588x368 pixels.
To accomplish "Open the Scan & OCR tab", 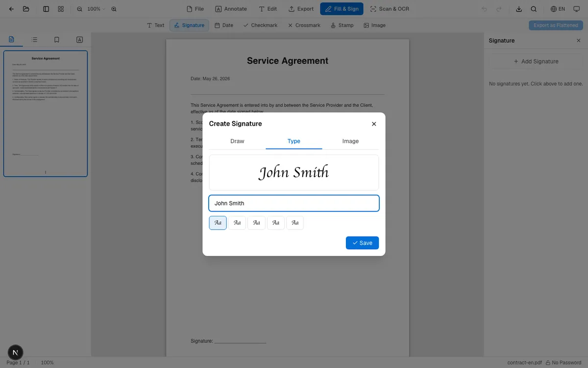I will (x=390, y=9).
